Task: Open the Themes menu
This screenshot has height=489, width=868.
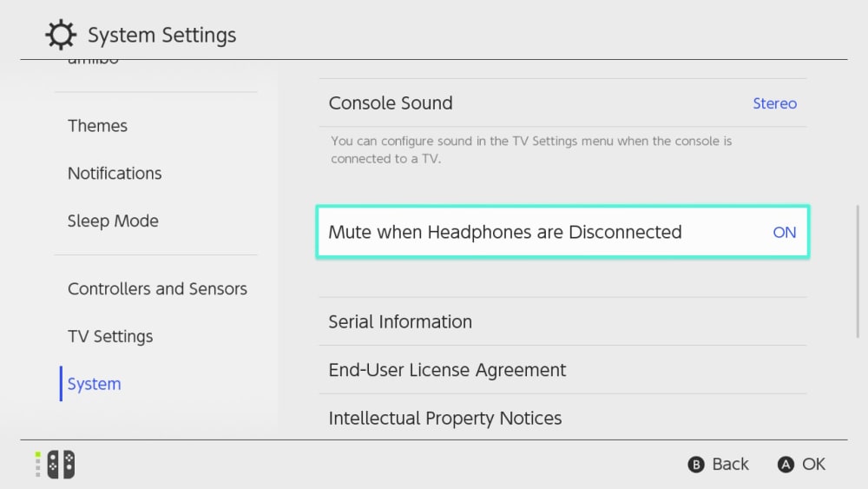Action: [x=98, y=126]
